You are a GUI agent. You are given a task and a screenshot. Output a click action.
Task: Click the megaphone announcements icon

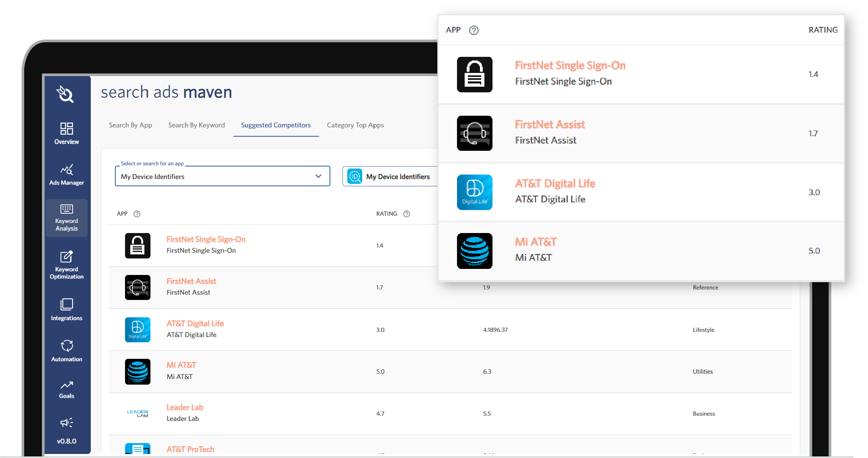click(67, 423)
